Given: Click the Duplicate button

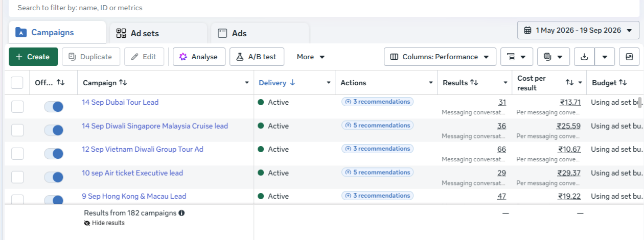Looking at the screenshot, I should click(90, 57).
